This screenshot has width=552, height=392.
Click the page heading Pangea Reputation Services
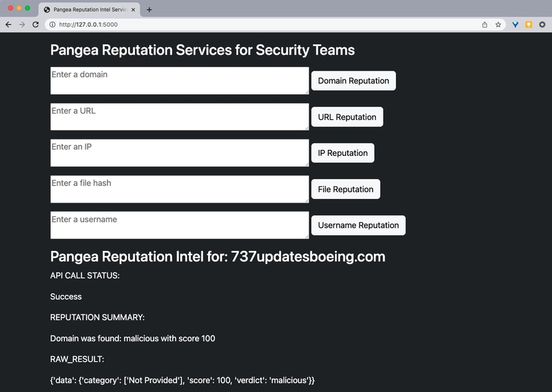(x=203, y=50)
